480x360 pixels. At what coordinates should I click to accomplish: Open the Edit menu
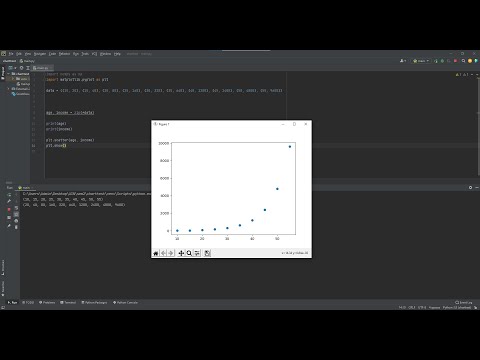point(19,54)
